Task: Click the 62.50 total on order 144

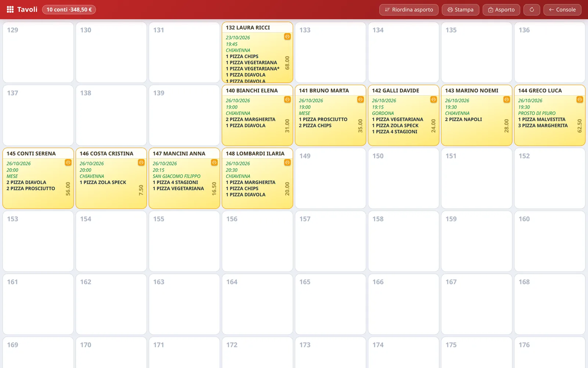Action: (580, 126)
